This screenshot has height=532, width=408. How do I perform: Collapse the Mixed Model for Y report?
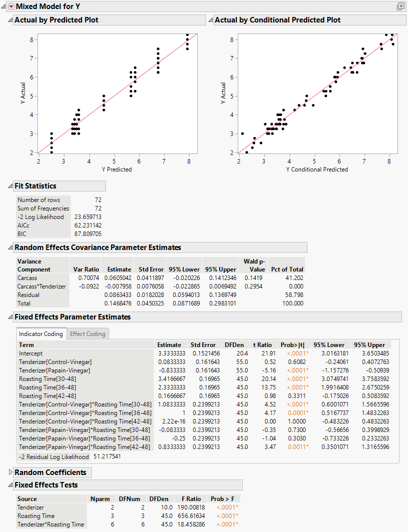[x=4, y=6]
